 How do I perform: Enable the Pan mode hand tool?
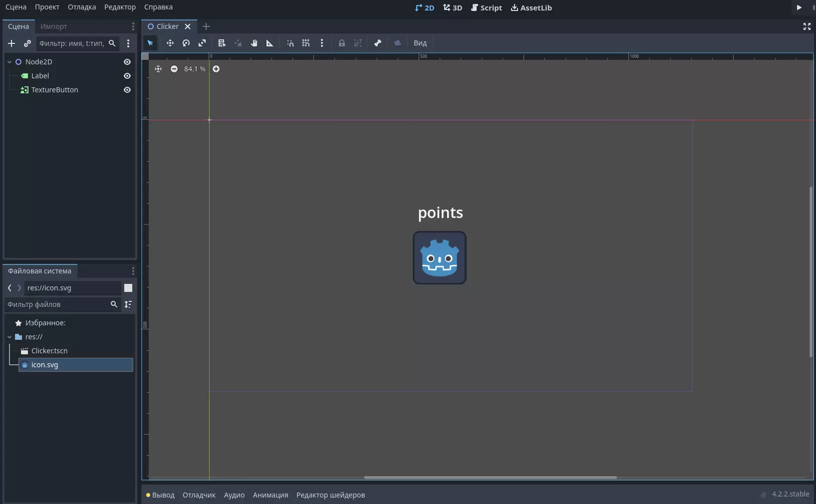(254, 43)
